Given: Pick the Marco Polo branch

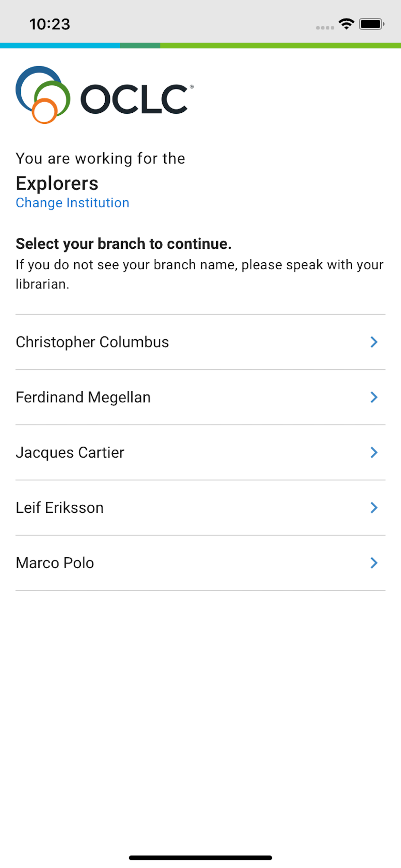Looking at the screenshot, I should coord(200,563).
